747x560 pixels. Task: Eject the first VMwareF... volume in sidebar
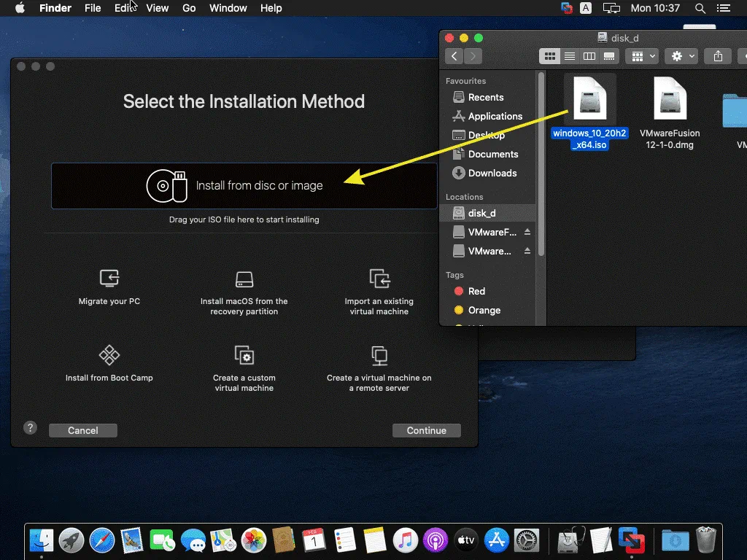[527, 232]
